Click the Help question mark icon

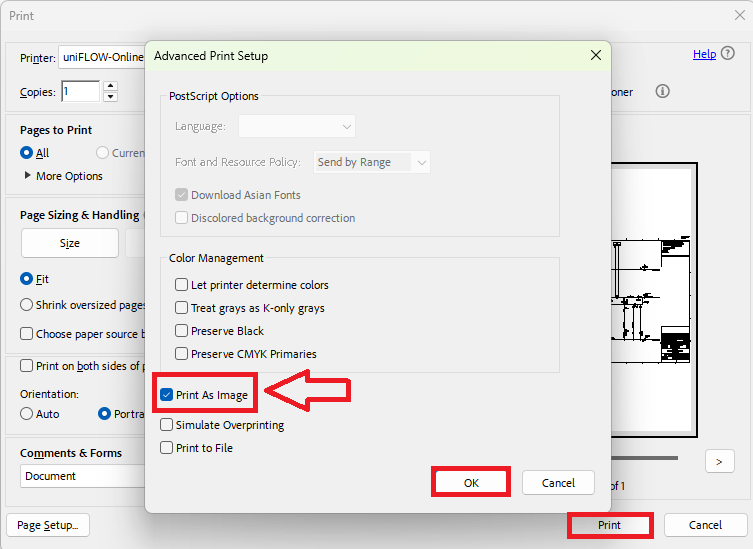[x=728, y=53]
